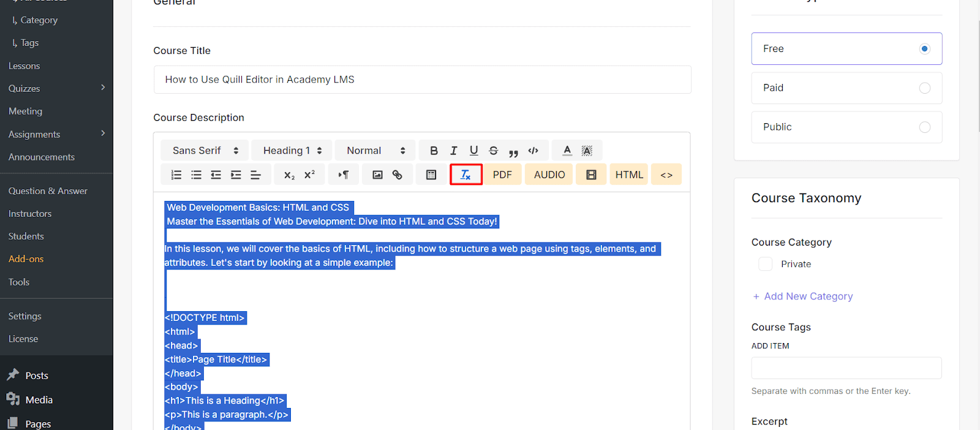Toggle bold formatting in editor toolbar
Image resolution: width=980 pixels, height=430 pixels.
[x=434, y=151]
